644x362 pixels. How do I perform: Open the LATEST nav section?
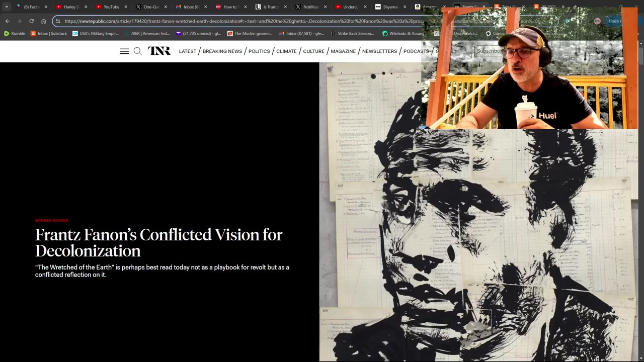pos(188,51)
